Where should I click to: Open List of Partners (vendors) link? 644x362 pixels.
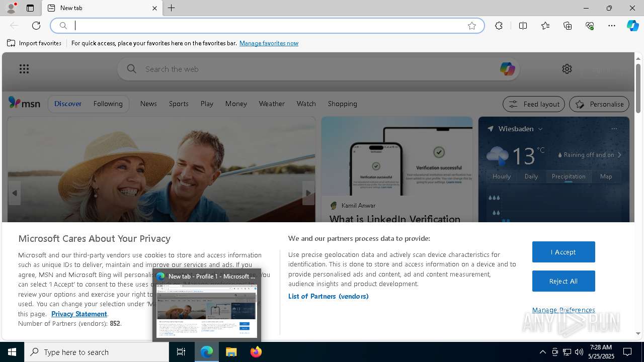(x=329, y=296)
